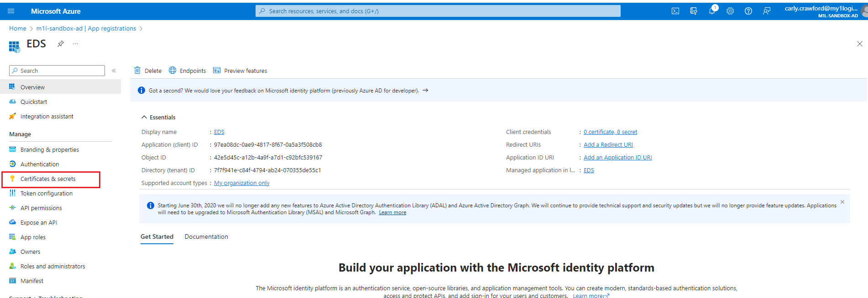Screen dimensions: 868x298
Task: Open the Azure portal hamburger menu
Action: click(x=11, y=11)
